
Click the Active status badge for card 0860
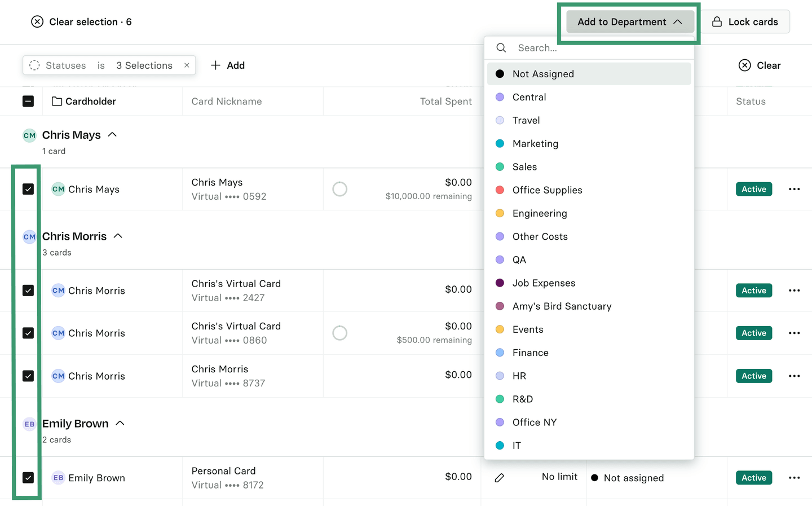click(753, 333)
